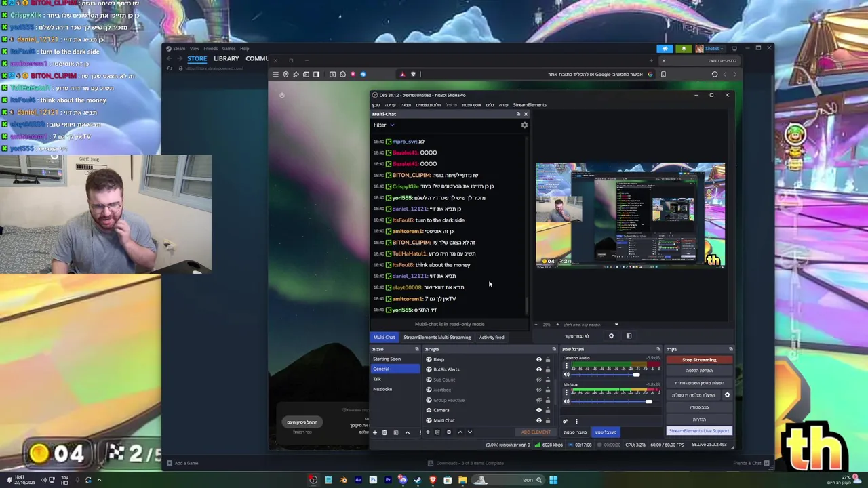This screenshot has width=868, height=488.
Task: Open audio mixer menu dots
Action: pyautogui.click(x=576, y=421)
